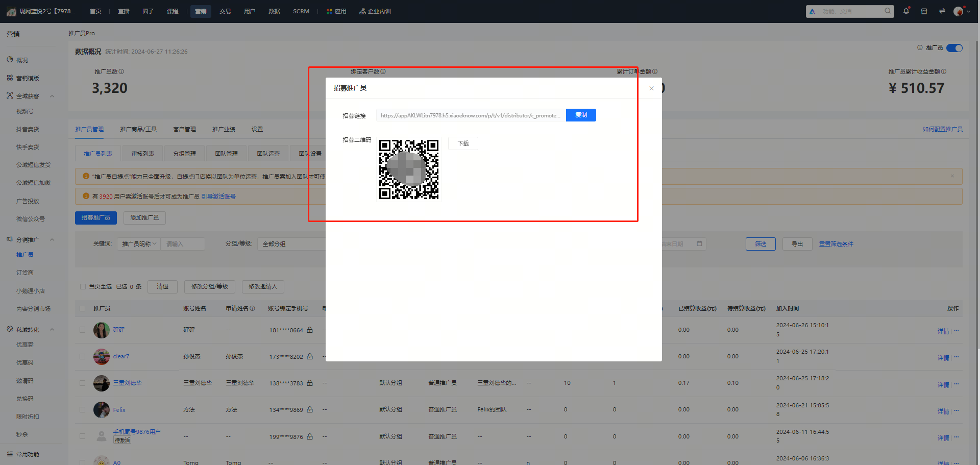Click the shop logo at top left

[x=11, y=11]
